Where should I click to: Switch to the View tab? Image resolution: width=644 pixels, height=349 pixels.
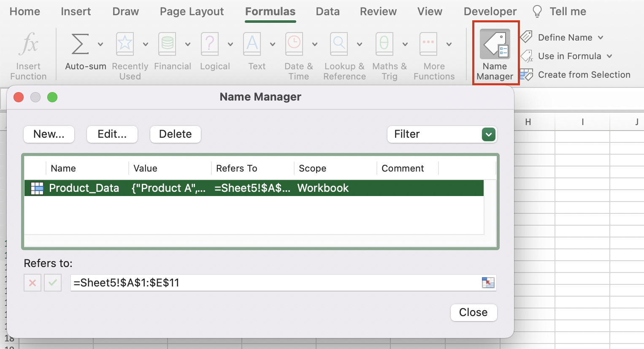(430, 11)
